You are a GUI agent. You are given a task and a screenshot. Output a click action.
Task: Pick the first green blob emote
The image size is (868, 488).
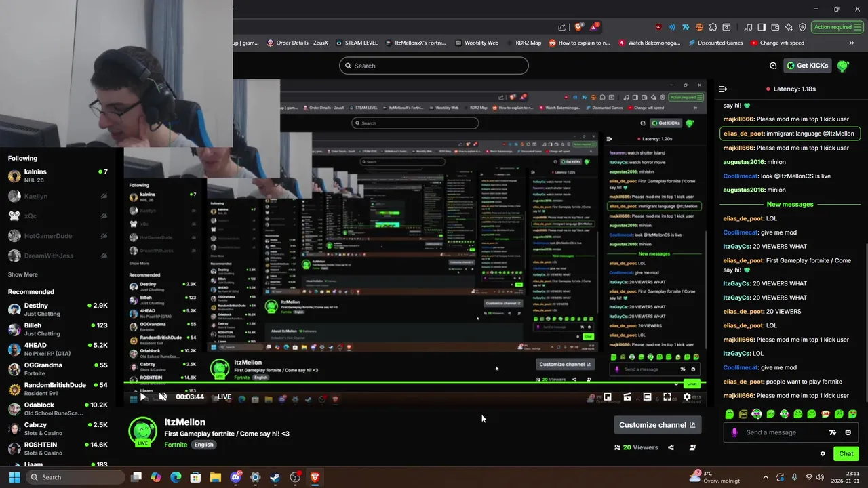pos(730,413)
